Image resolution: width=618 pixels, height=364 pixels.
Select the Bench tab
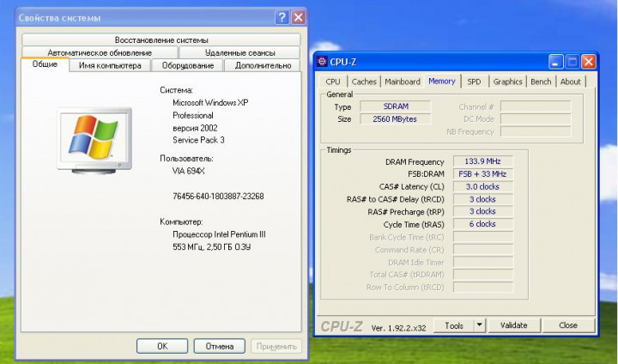click(x=541, y=82)
